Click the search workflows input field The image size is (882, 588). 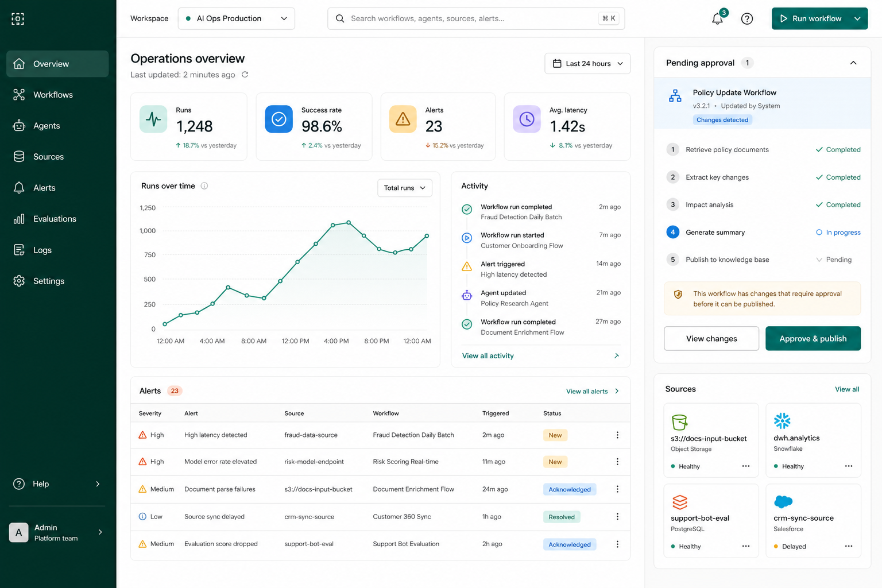pos(476,18)
